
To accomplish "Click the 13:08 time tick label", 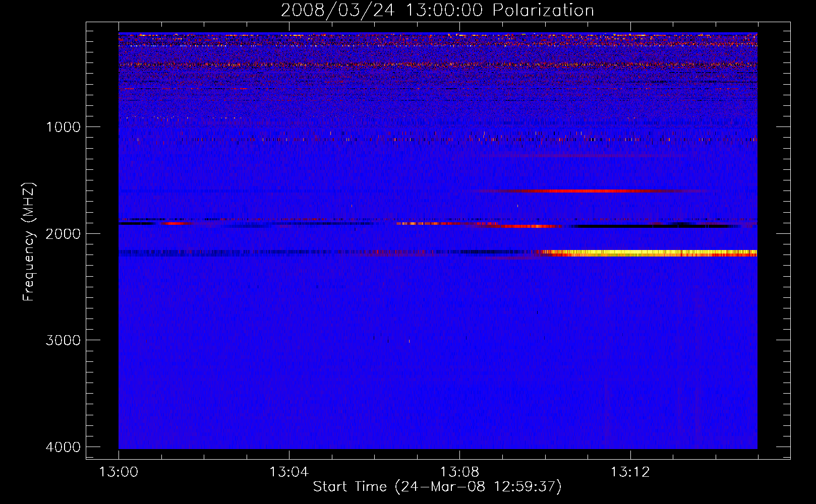I will click(x=459, y=472).
